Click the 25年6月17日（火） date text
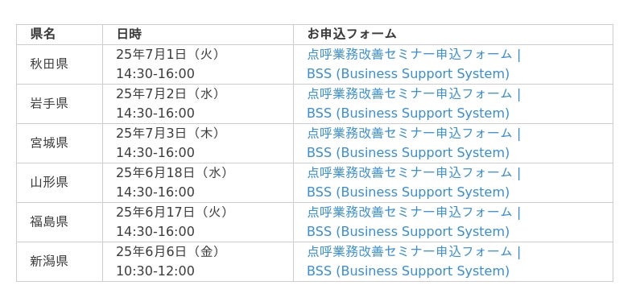This screenshot has width=644, height=306. tap(171, 212)
